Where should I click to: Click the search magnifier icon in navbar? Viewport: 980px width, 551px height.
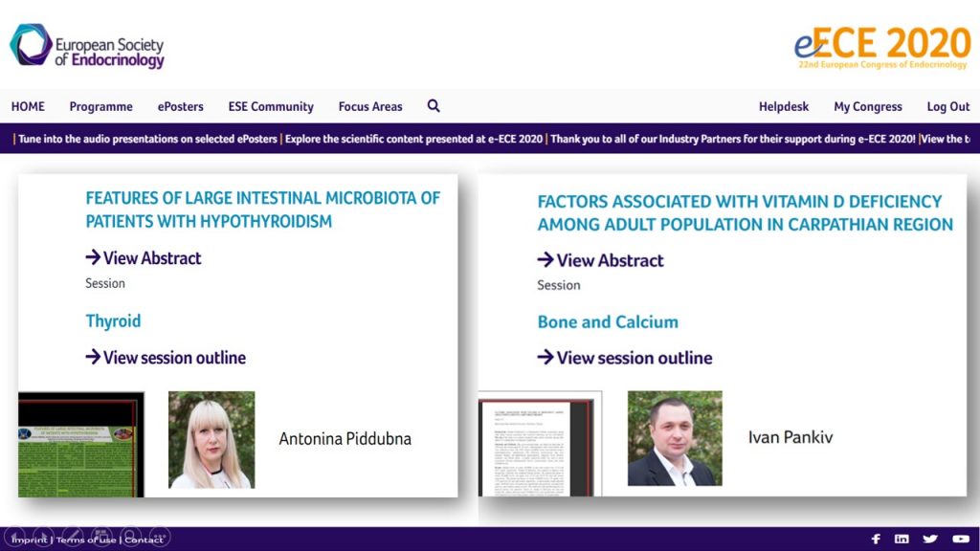tap(434, 106)
